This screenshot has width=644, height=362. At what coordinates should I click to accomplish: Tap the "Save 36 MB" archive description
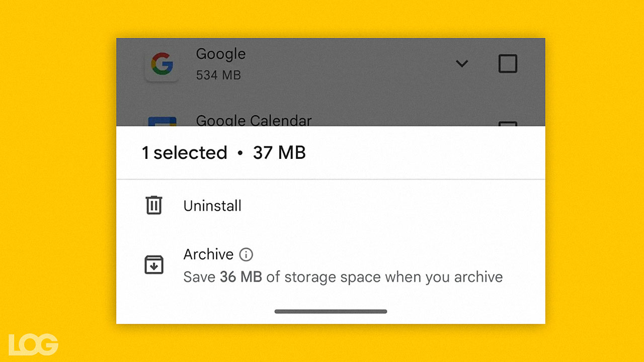(343, 277)
